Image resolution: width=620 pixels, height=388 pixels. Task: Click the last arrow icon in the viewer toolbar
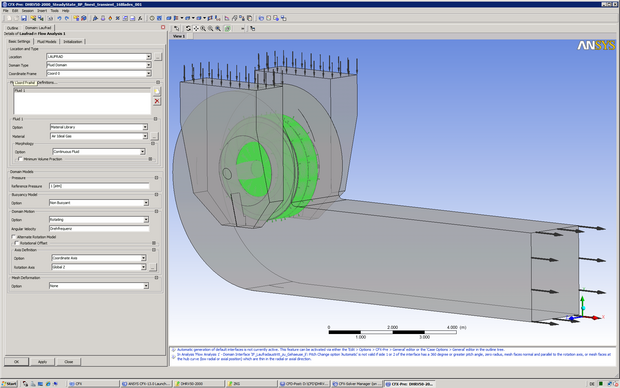[252, 28]
